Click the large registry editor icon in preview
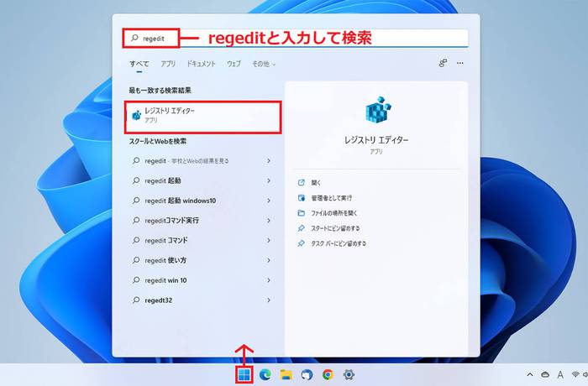588x386 pixels. click(x=378, y=109)
